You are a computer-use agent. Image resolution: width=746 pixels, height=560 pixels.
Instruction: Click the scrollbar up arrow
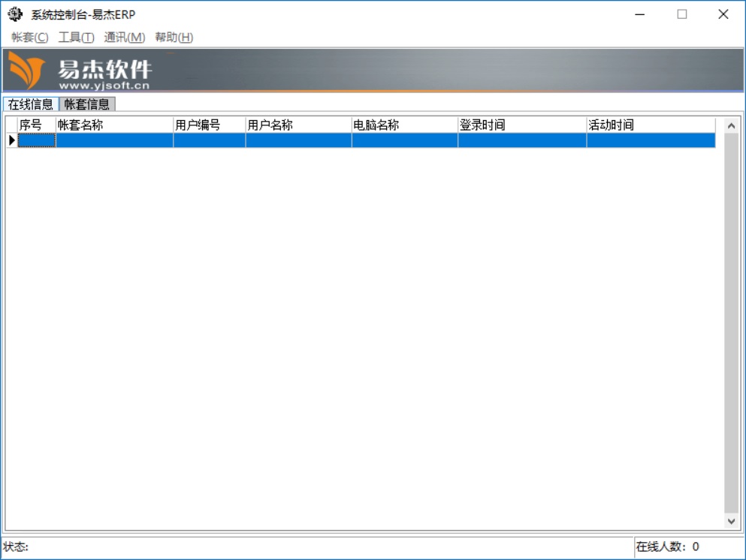pos(731,126)
